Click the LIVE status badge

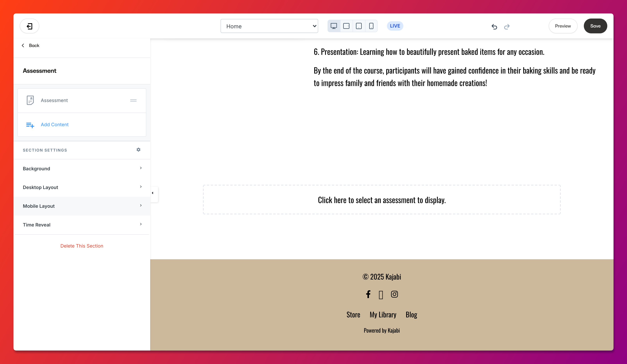pos(395,26)
